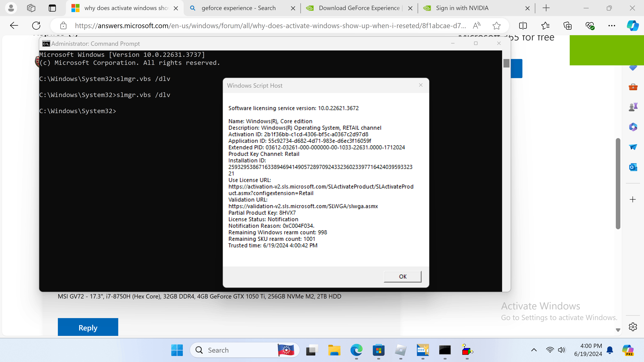Close the Windows Script Host dialog
The width and height of the screenshot is (644, 362).
[x=421, y=85]
